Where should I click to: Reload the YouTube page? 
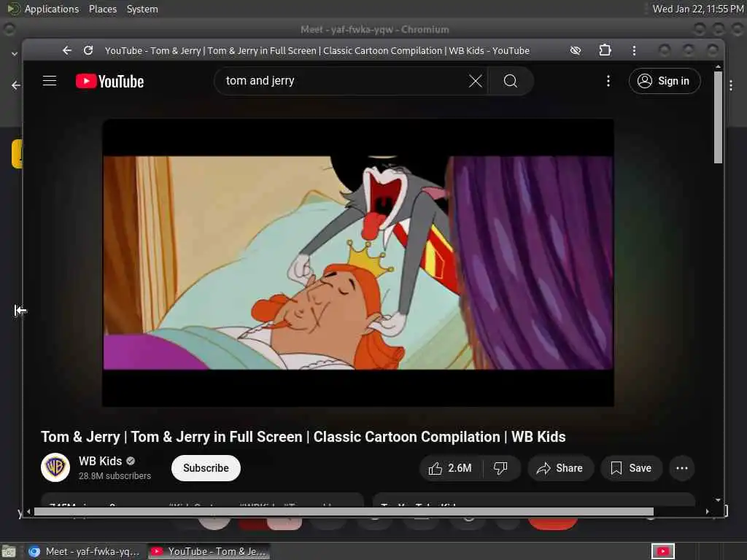88,50
